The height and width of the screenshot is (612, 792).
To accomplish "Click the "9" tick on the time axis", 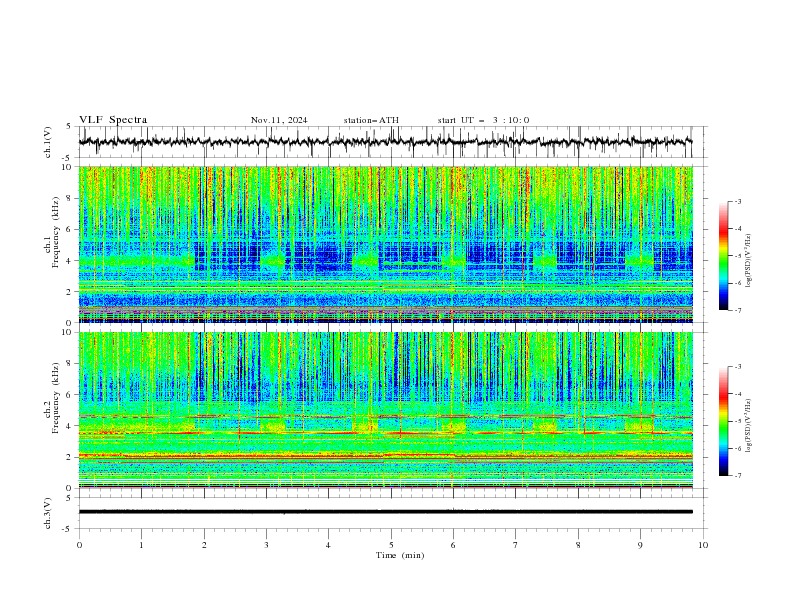I will 640,545.
